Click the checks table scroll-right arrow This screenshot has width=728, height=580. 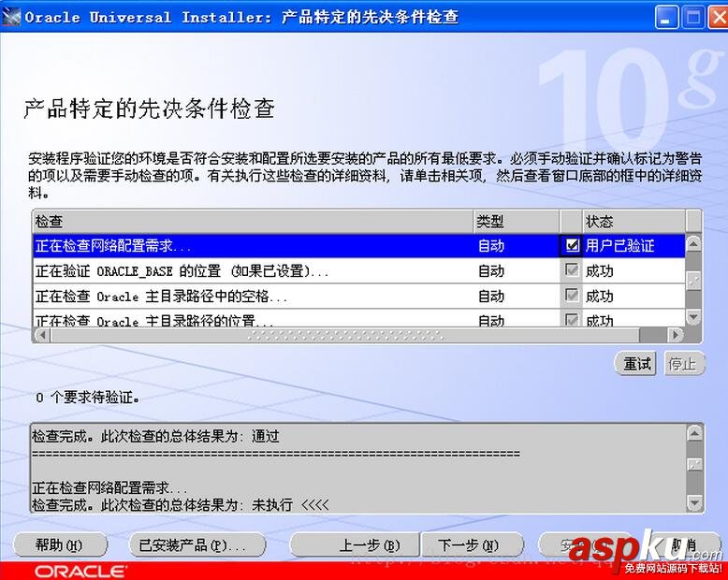tap(675, 335)
